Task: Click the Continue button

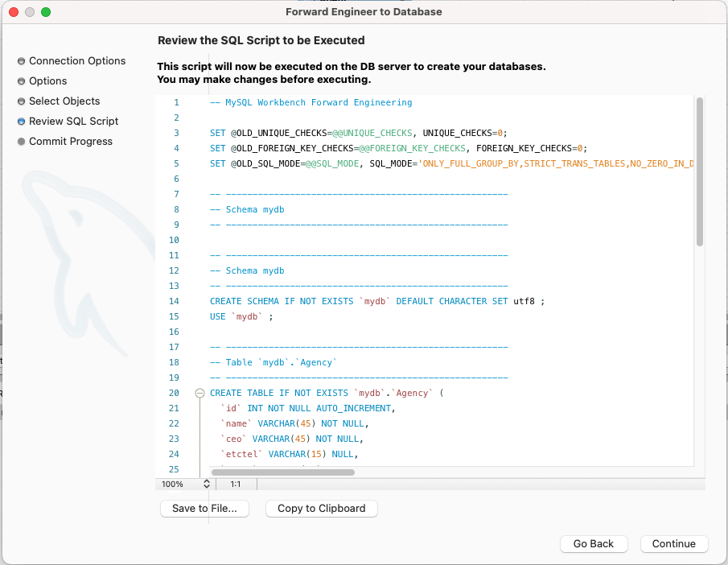Action: (x=673, y=543)
